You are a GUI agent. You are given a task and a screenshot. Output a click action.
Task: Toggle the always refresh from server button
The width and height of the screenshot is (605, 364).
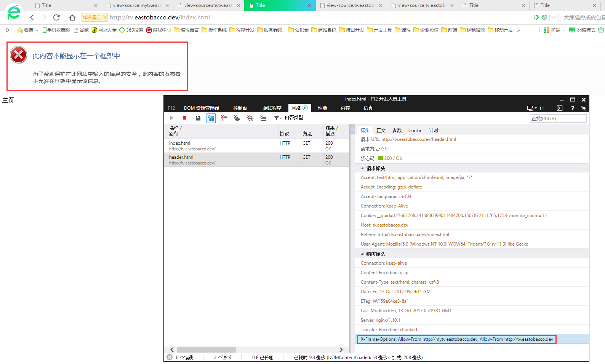(211, 118)
